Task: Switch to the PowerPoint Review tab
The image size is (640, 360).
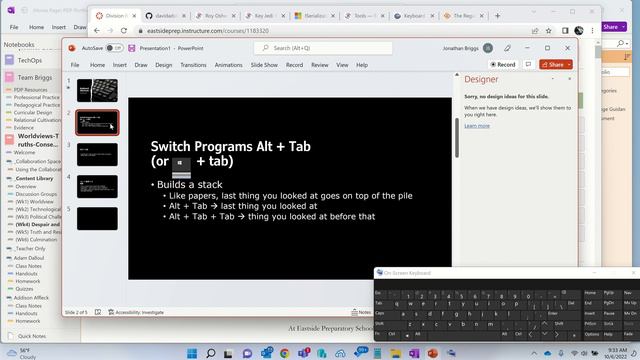Action: (x=320, y=65)
